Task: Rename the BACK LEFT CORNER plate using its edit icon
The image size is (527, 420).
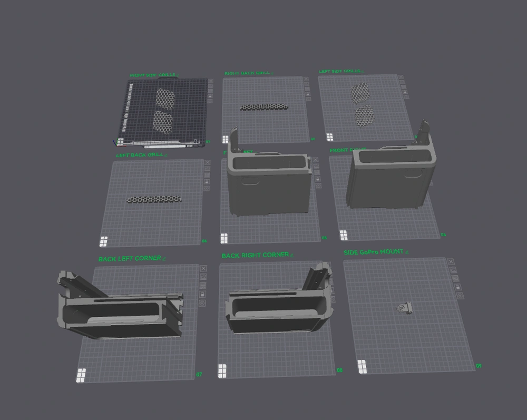Action: 163,258
